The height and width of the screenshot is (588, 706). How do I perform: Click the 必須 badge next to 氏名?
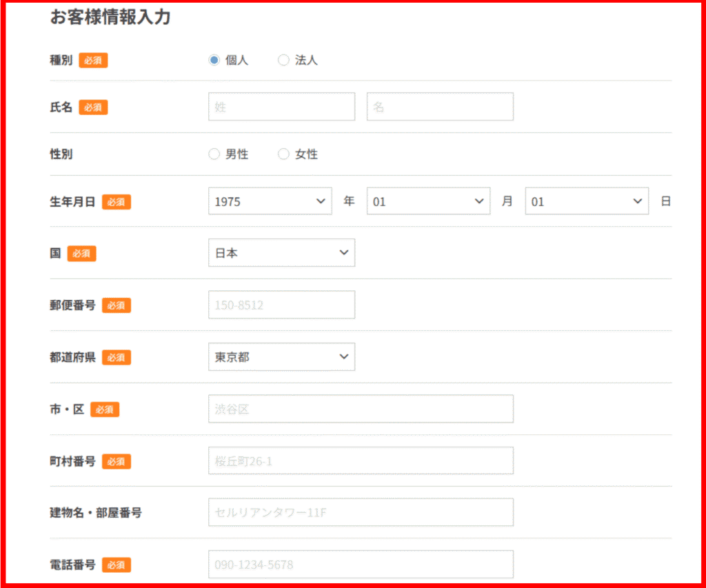(93, 108)
